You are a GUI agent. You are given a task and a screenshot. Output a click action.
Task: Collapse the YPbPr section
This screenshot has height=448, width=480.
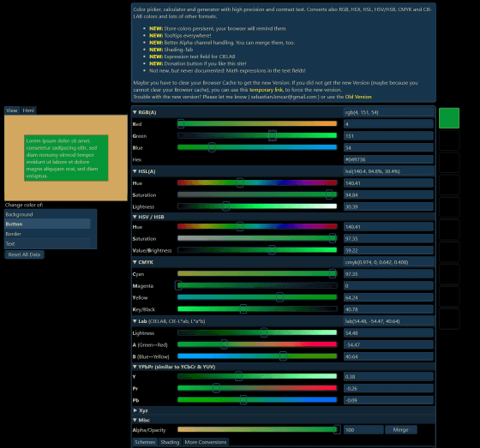point(135,367)
